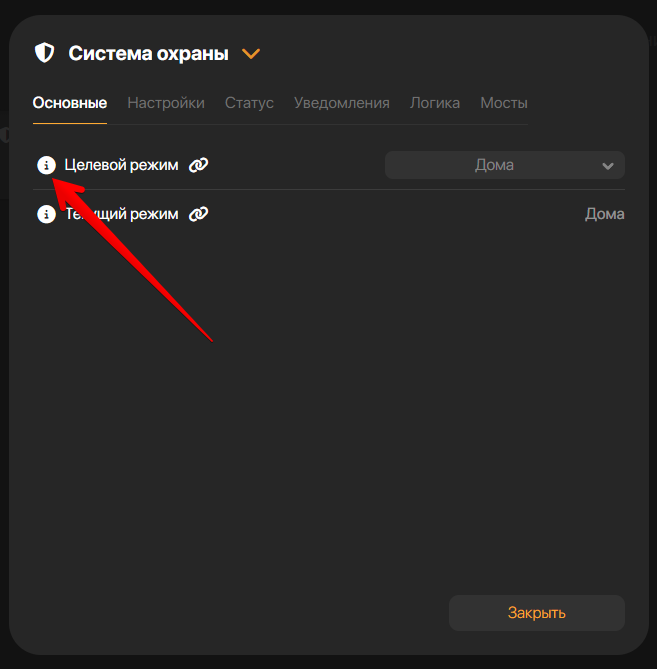
Task: Click the Целевой режим label
Action: coord(121,165)
